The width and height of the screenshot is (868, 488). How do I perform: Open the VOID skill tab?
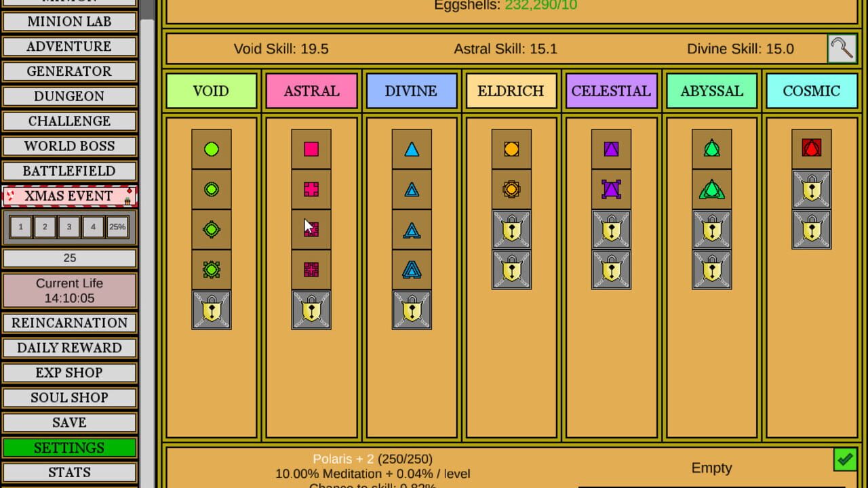(x=212, y=91)
